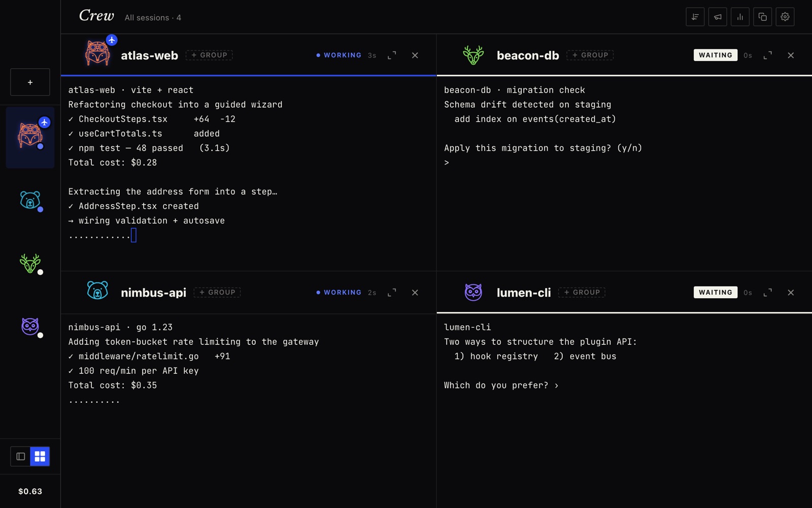
Task: Click the lumen-cli panel title
Action: pyautogui.click(x=524, y=293)
